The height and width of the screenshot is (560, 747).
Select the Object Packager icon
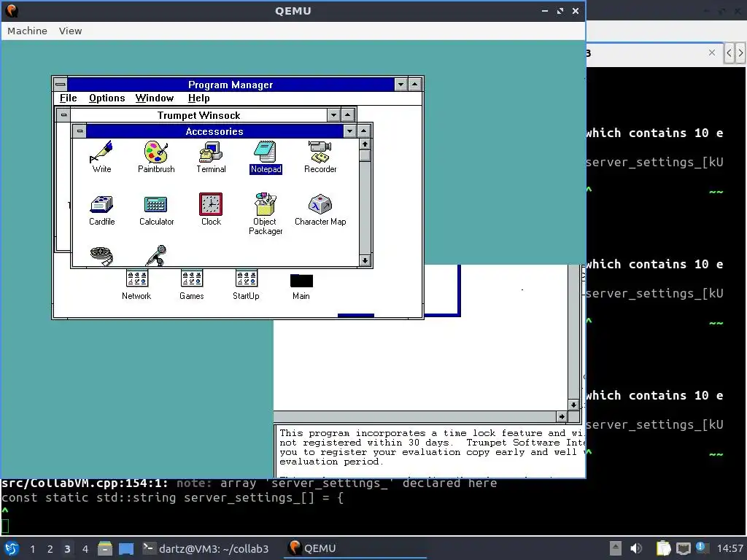266,214
